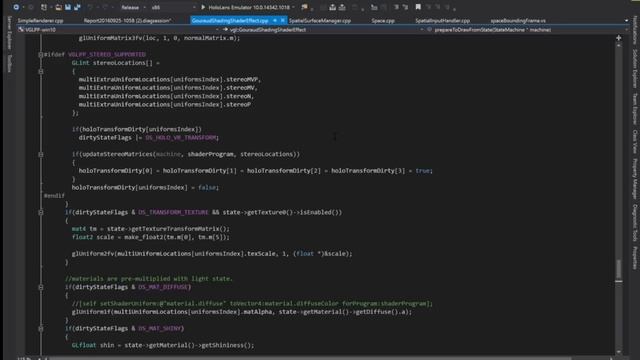The height and width of the screenshot is (360, 640).
Task: Click the 'GLfloat shin = state->getMaterial()' line
Action: tap(163, 345)
